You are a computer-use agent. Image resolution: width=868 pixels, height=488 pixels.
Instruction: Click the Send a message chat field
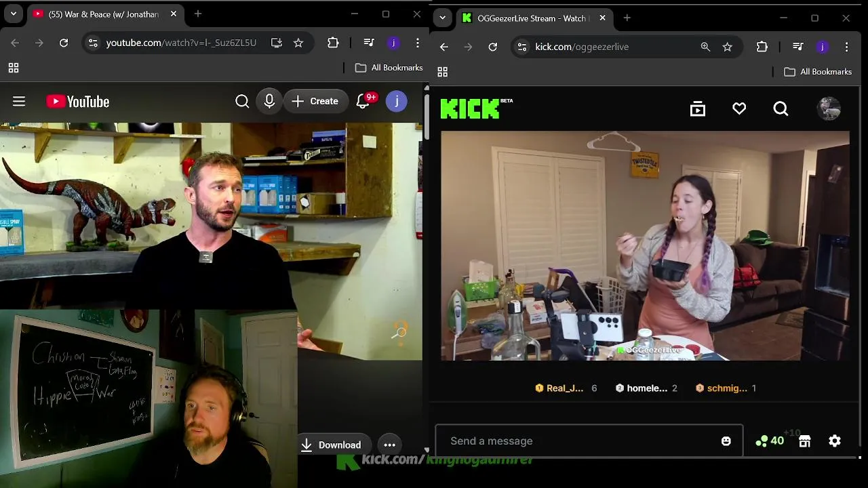(589, 441)
